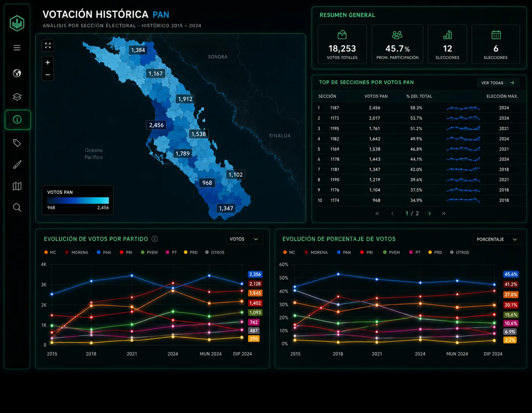This screenshot has height=413, width=532.
Task: Click the sparkline in the section 1178 row
Action: [x=463, y=159]
